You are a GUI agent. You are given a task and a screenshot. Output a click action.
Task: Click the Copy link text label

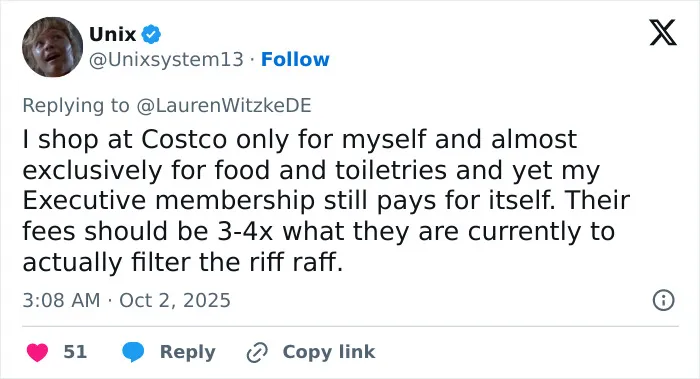[329, 352]
